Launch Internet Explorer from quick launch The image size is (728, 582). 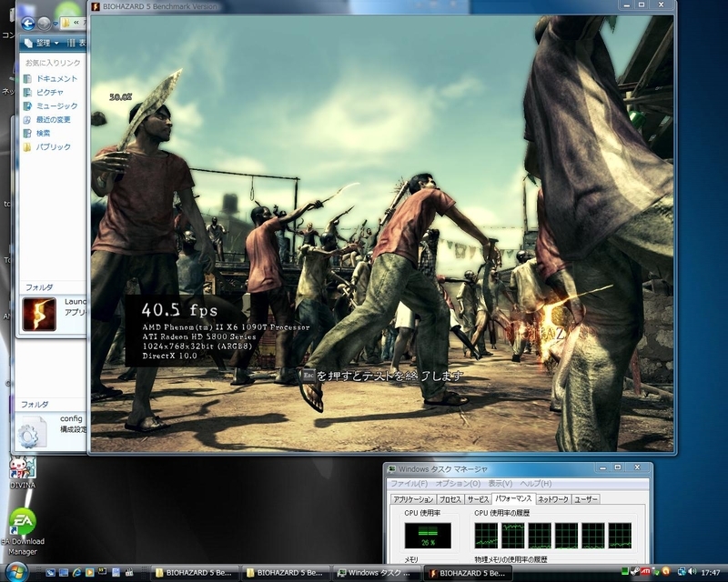tap(76, 573)
